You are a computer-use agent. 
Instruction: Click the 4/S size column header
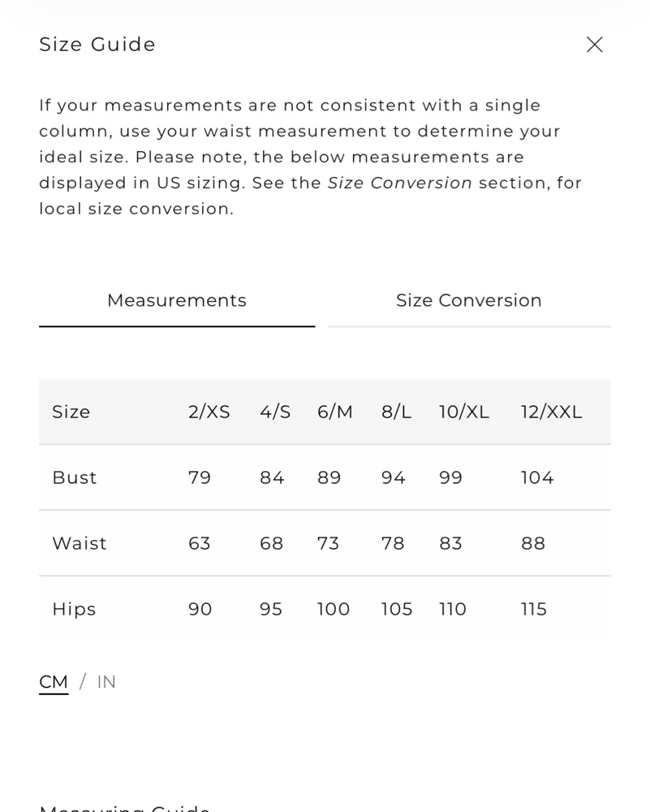[275, 412]
